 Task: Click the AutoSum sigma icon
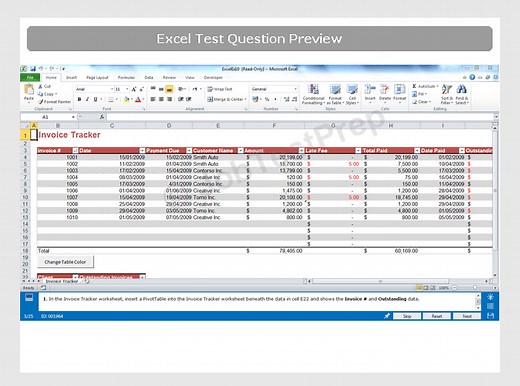[414, 86]
